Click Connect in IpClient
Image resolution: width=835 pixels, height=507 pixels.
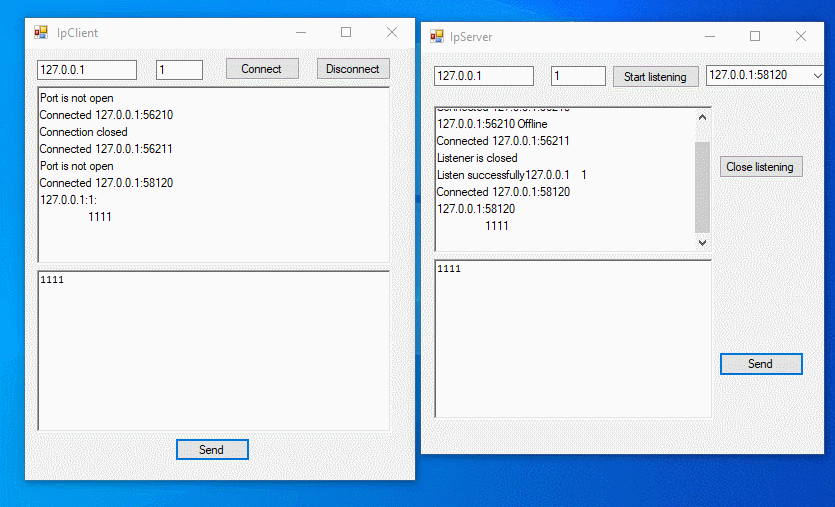pyautogui.click(x=262, y=69)
